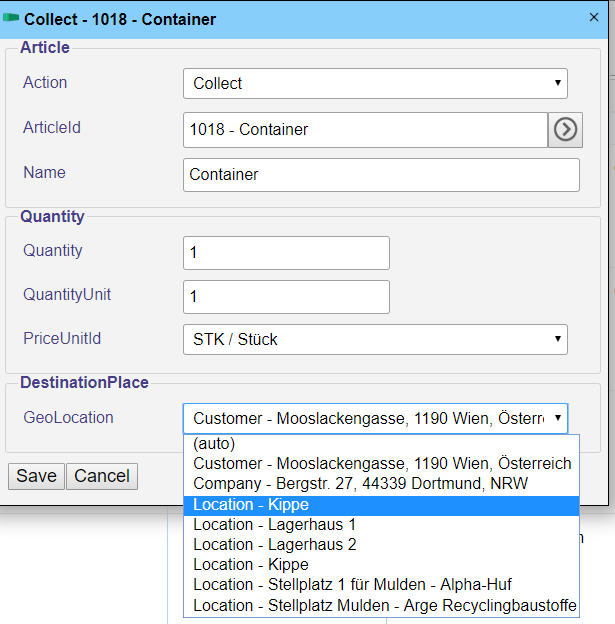Collapse the GeoLocation dropdown
This screenshot has height=624, width=615.
tap(375, 418)
